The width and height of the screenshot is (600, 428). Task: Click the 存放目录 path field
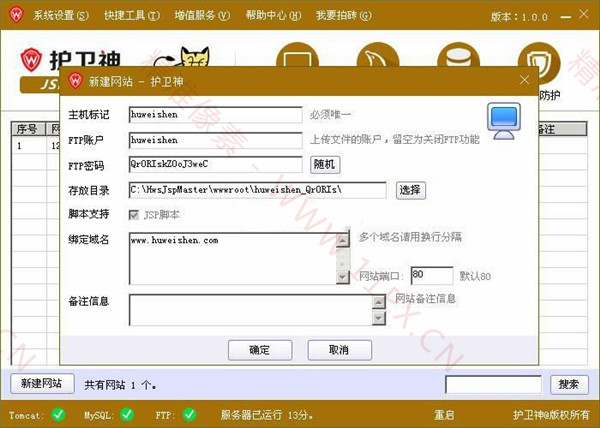click(x=258, y=190)
